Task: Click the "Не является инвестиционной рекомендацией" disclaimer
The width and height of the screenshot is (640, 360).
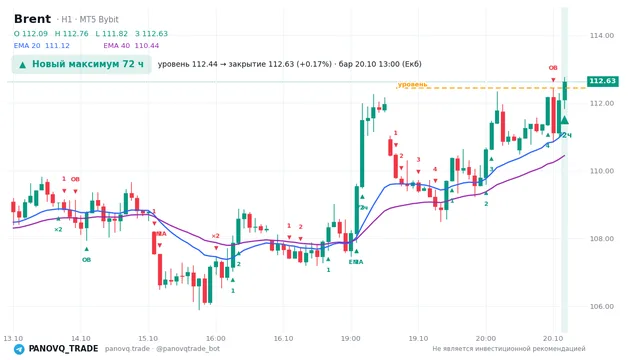Action: [509, 349]
